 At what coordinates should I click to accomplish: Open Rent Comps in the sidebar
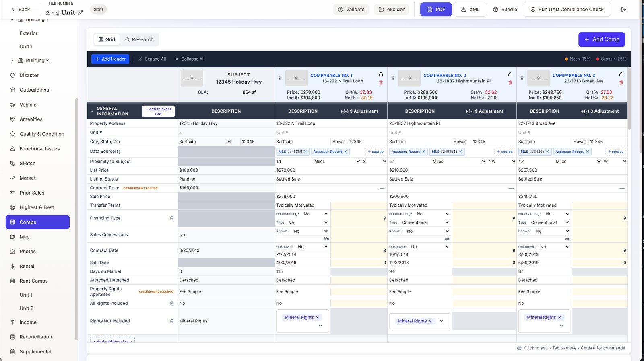pos(33,281)
